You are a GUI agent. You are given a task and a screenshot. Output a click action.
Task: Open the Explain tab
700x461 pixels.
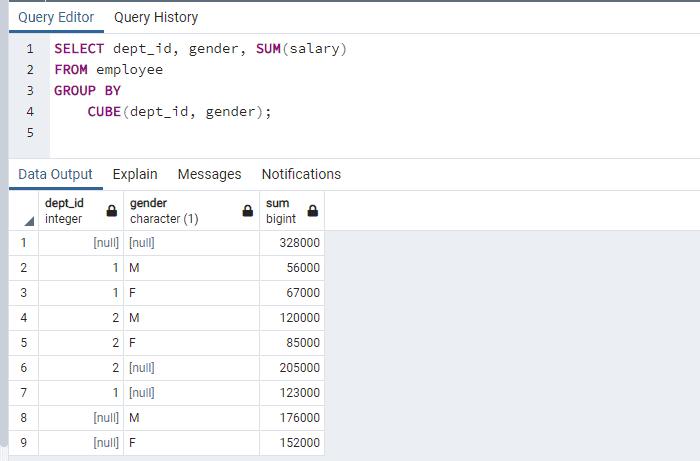(x=135, y=174)
